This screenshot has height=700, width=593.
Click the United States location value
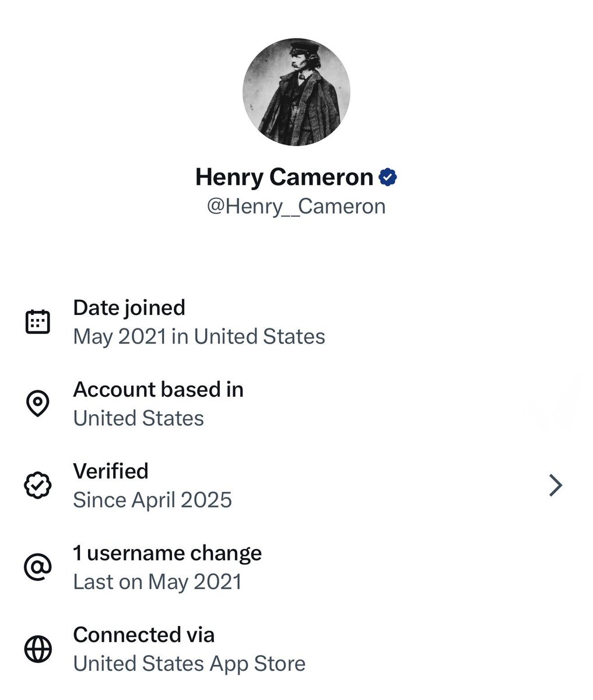coord(138,418)
